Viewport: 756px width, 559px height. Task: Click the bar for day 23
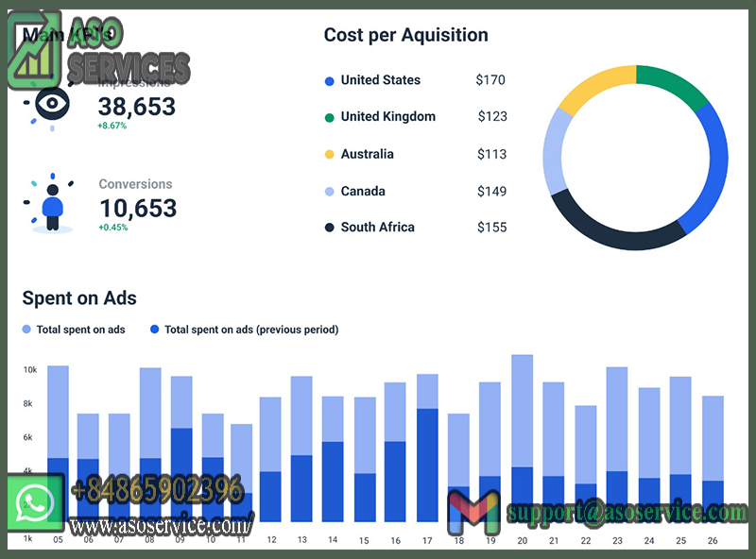pos(617,445)
